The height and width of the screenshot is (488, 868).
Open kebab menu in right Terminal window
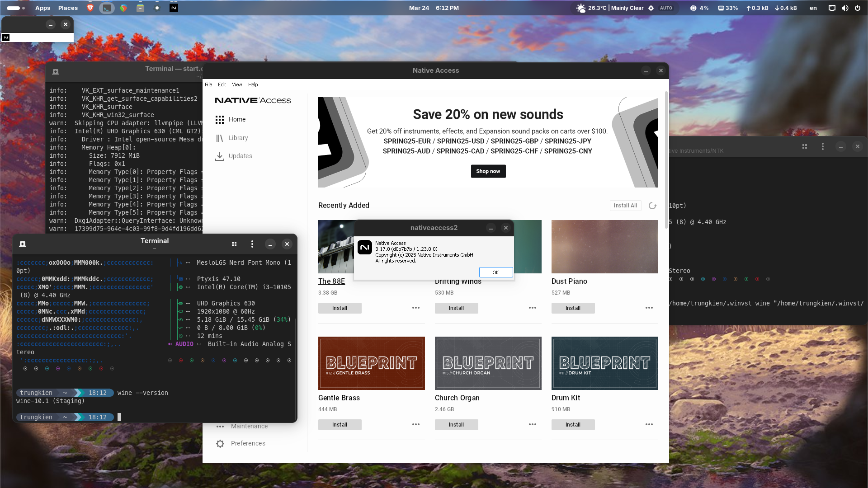pos(823,146)
